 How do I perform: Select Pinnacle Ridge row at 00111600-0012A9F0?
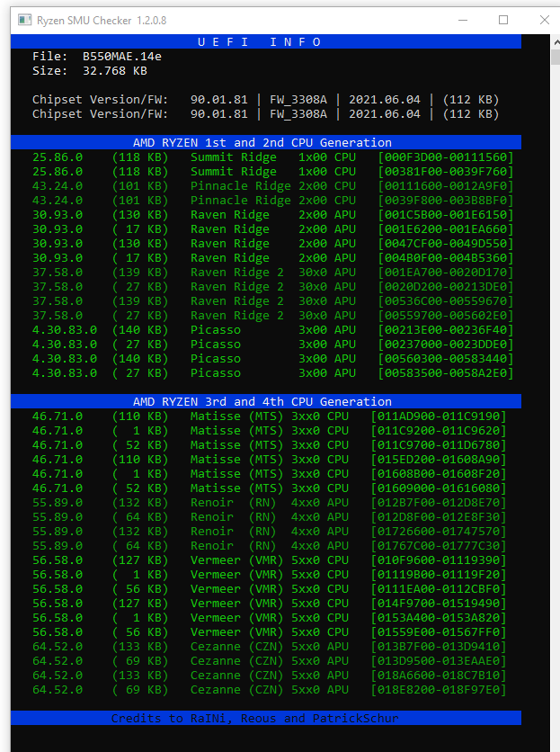point(272,186)
